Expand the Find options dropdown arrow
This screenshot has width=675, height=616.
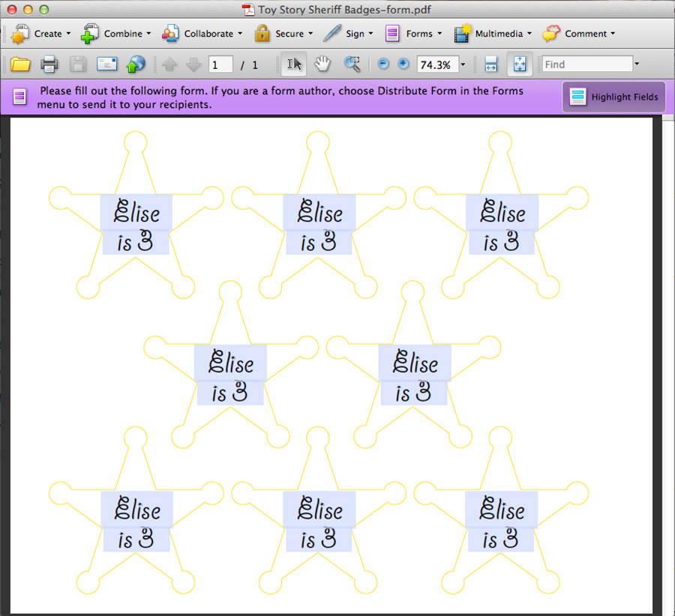point(637,64)
